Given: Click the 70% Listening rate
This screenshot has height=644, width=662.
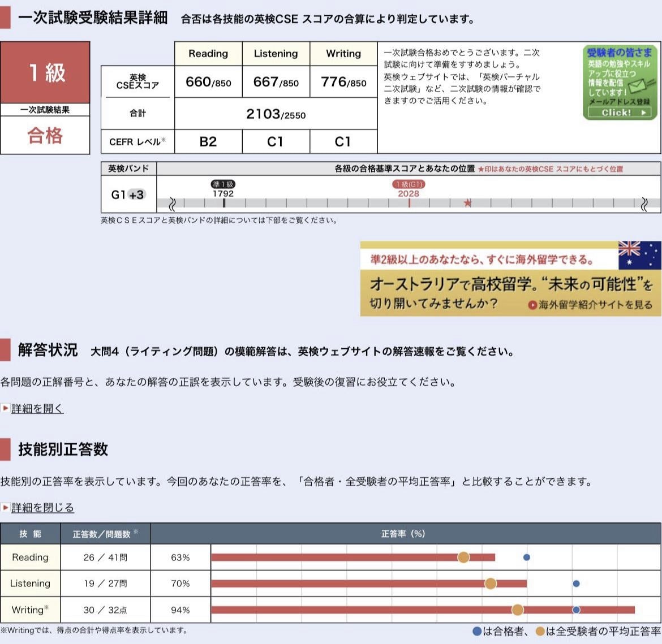Looking at the screenshot, I should click(180, 584).
